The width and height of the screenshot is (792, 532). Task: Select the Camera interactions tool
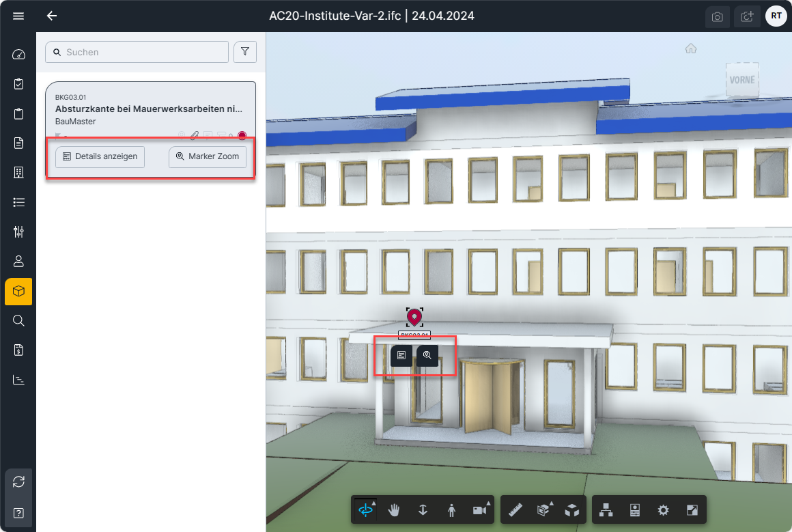tap(481, 510)
